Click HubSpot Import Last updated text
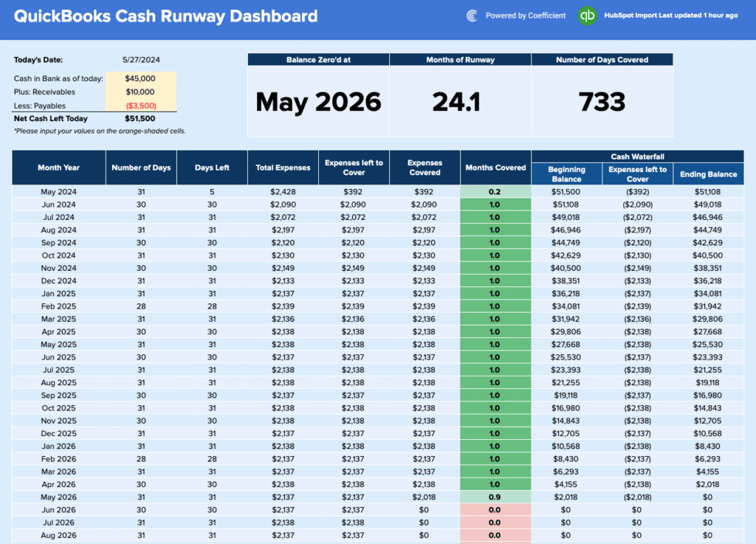 [670, 16]
